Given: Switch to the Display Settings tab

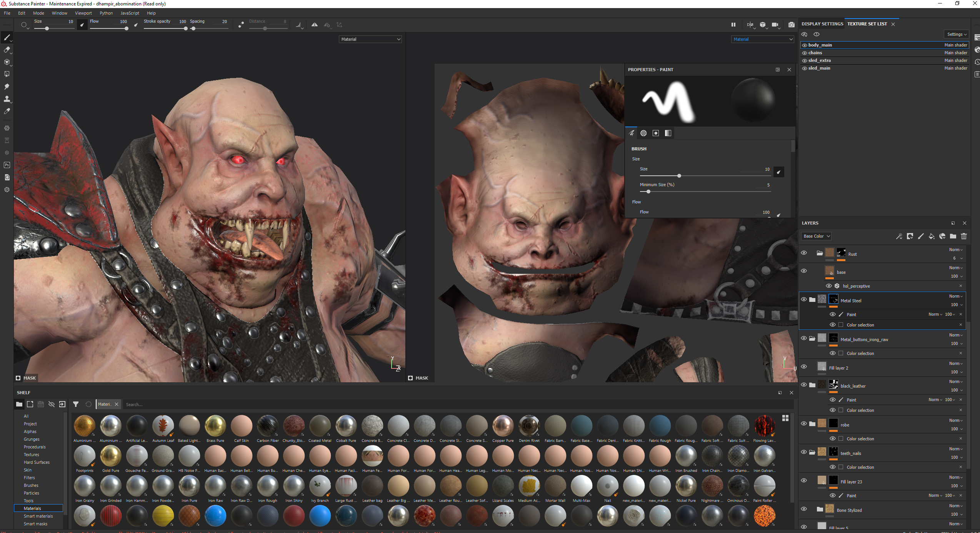Looking at the screenshot, I should pyautogui.click(x=822, y=24).
